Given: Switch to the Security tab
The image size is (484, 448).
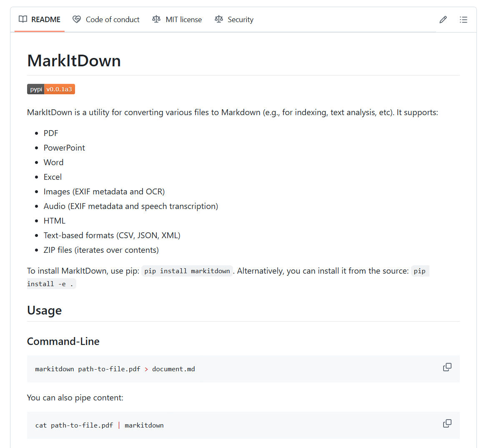Looking at the screenshot, I should click(x=240, y=19).
